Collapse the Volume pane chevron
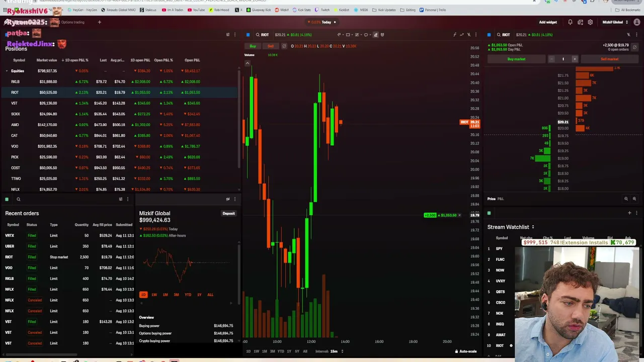Viewport: 644px width, 362px height. pos(248,63)
